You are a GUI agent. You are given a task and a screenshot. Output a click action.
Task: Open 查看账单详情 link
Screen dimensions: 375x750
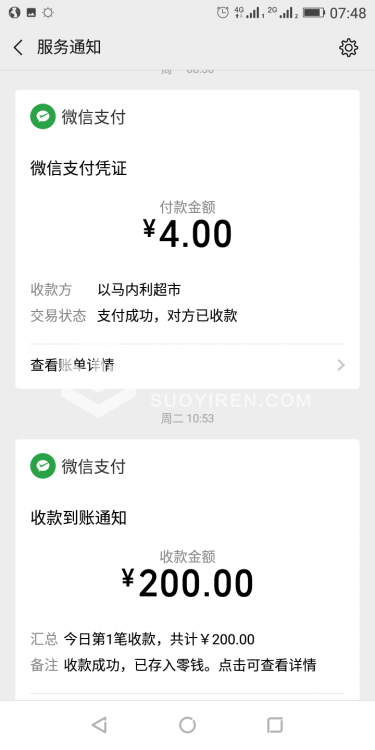pos(72,365)
